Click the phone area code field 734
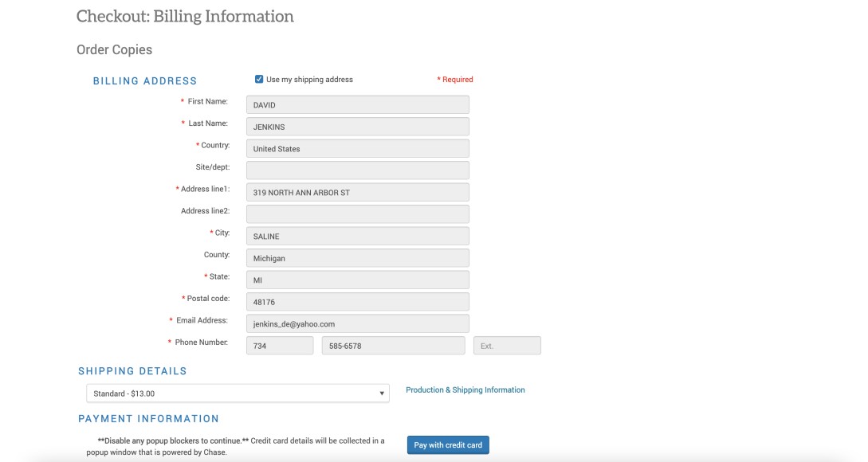The height and width of the screenshot is (462, 868). pyautogui.click(x=280, y=346)
